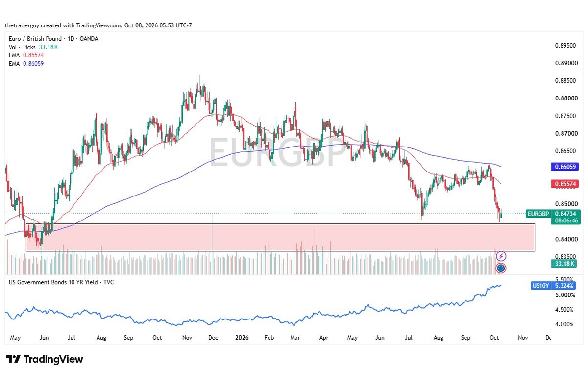This screenshot has height=392, width=588.
Task: Click the 2026 year label on time axis
Action: pos(242,338)
